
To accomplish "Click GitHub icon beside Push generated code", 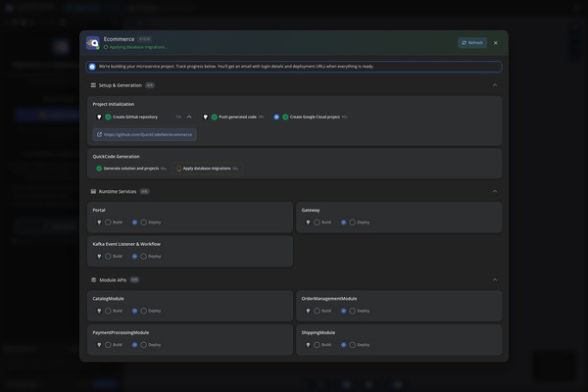I will click(206, 117).
